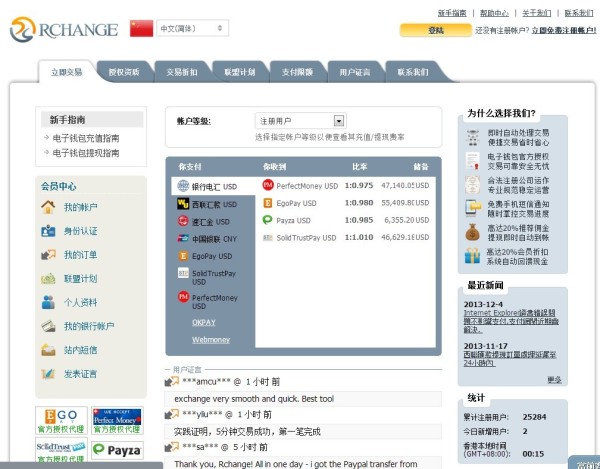Click the Payza green icon in receive list
Screen dimensions: 600x469
(267, 220)
